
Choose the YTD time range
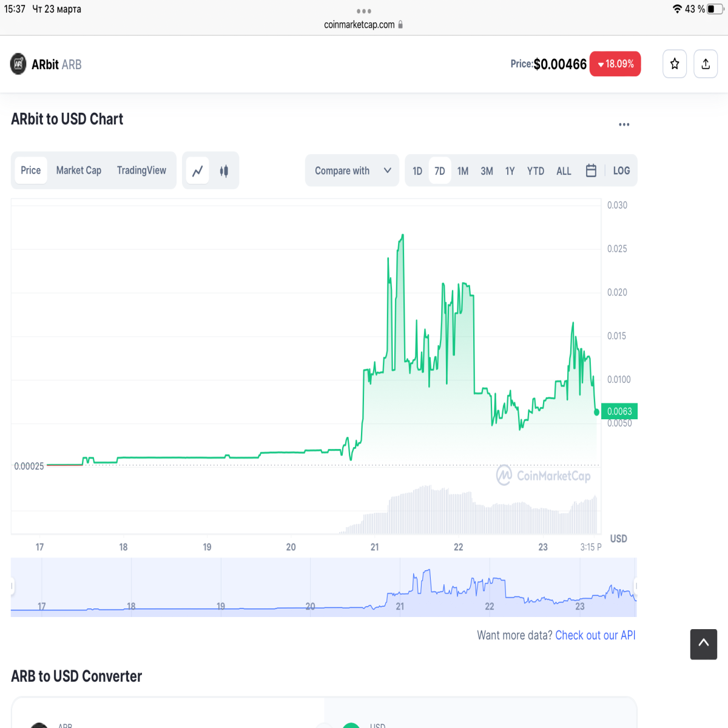click(x=536, y=171)
